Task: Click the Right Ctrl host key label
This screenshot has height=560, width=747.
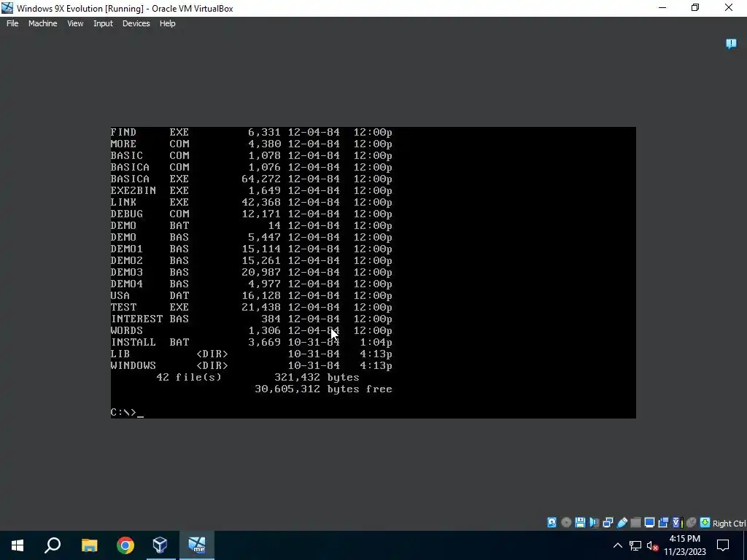Action: click(729, 524)
